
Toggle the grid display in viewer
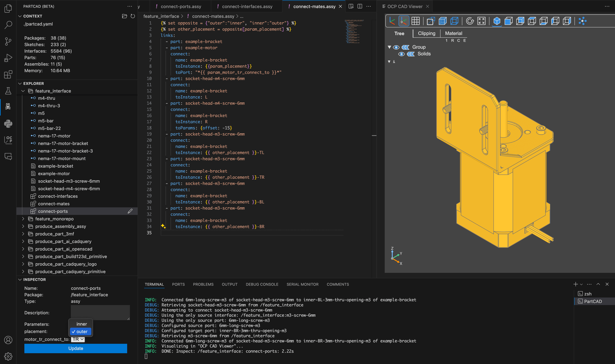(x=415, y=21)
